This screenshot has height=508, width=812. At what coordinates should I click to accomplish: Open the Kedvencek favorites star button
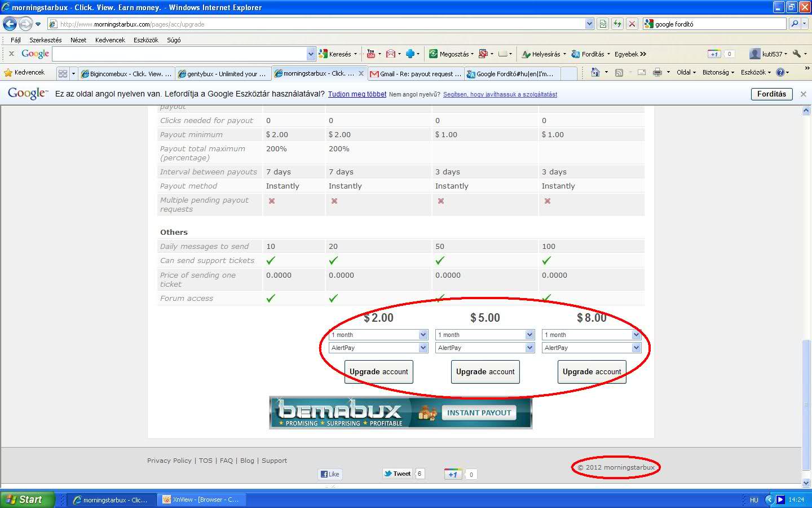[24, 73]
